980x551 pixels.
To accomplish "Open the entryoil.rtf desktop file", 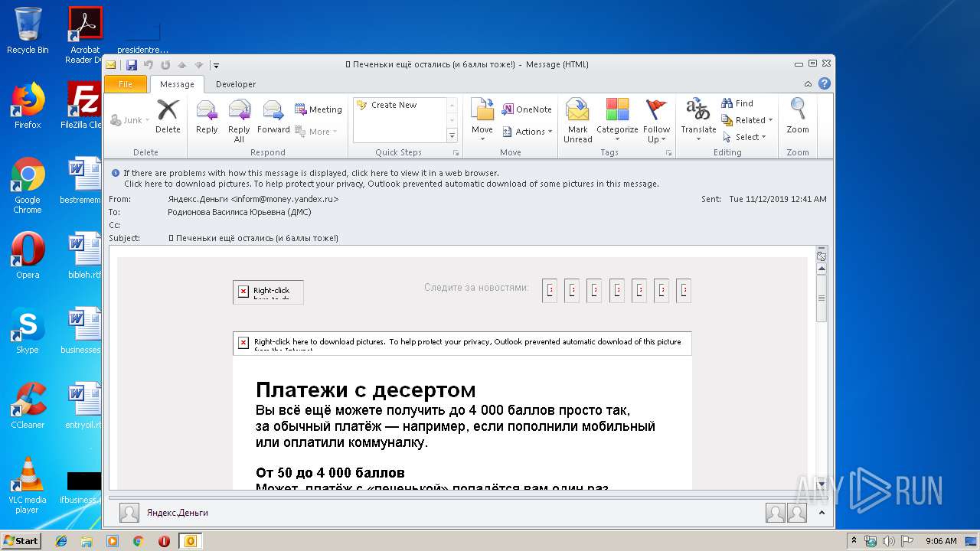I will coord(83,406).
